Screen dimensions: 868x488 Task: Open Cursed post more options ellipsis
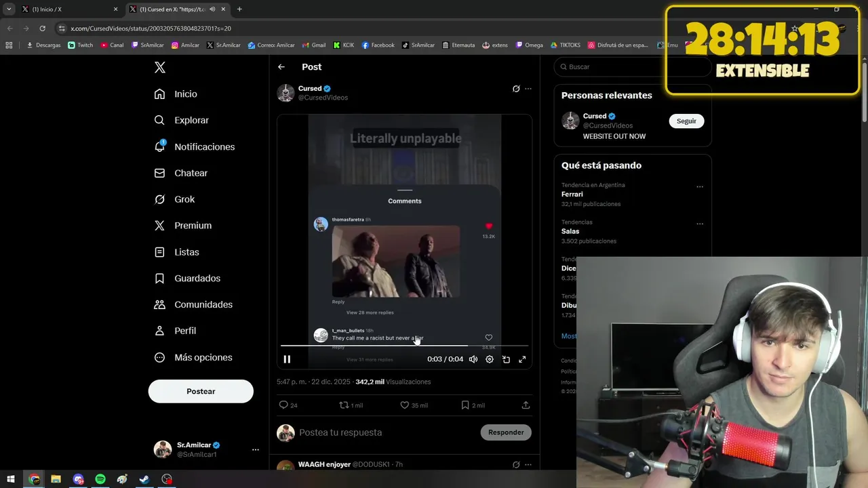(x=528, y=89)
